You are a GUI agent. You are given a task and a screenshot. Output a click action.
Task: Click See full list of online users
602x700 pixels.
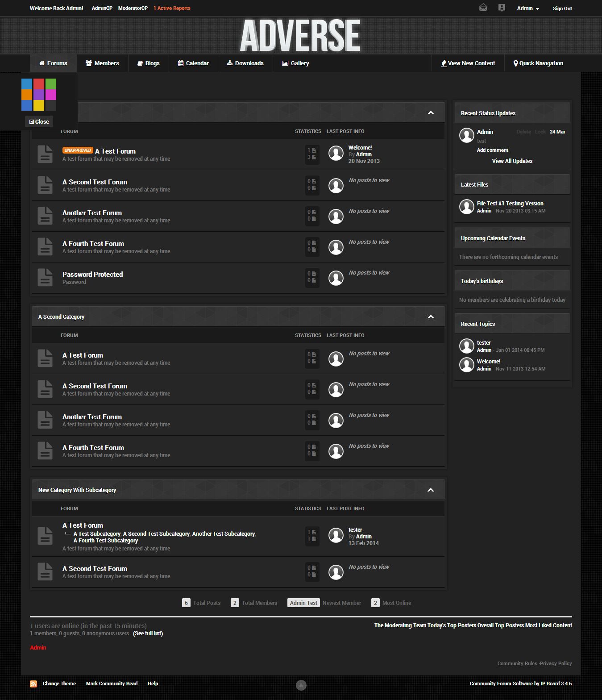[148, 633]
